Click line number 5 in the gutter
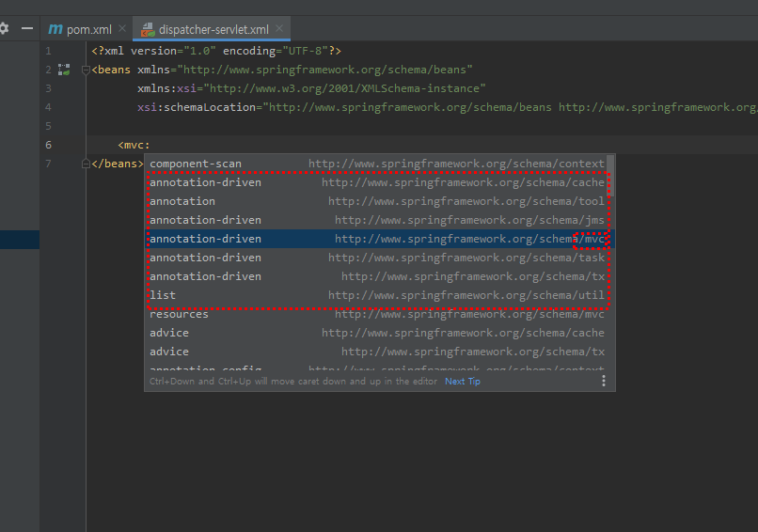Viewport: 758px width, 532px height. [48, 126]
